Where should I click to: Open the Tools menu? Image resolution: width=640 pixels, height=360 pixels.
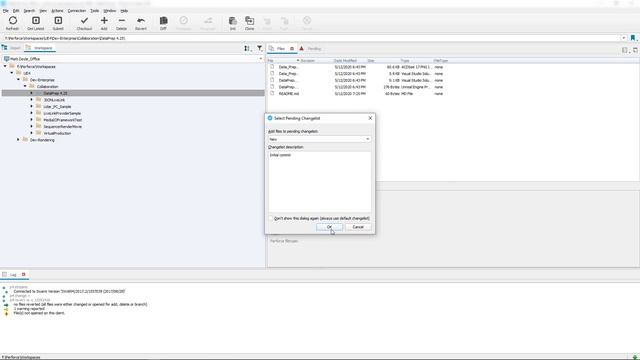(95, 11)
